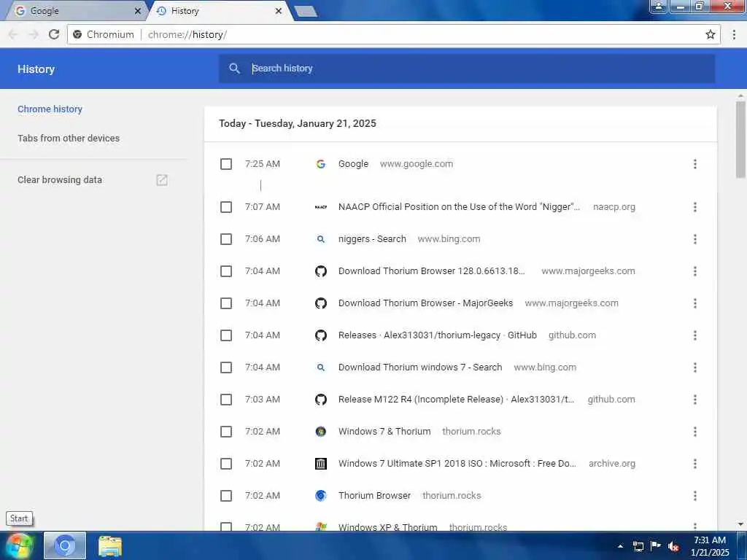The image size is (747, 560).
Task: Open the Windows 7 & Thorium link
Action: point(384,432)
